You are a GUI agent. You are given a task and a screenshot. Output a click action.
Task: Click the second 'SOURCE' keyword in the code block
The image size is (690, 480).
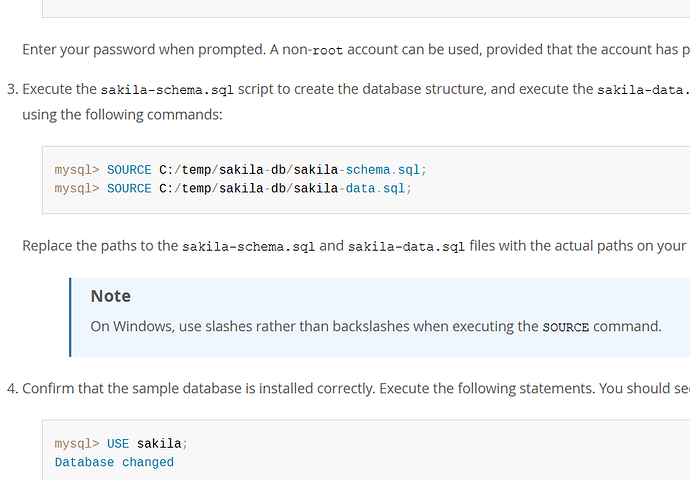coord(129,188)
